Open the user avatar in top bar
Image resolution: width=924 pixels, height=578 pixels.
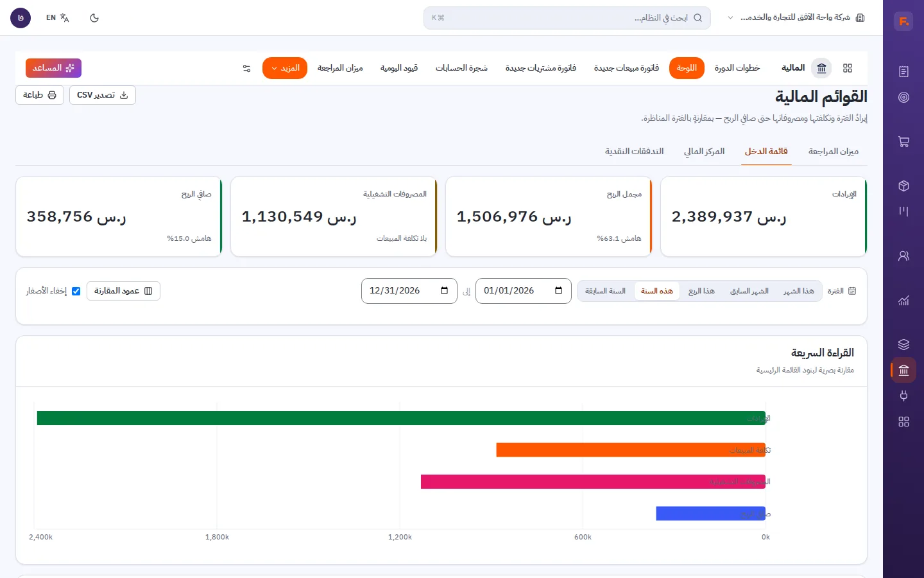point(21,18)
